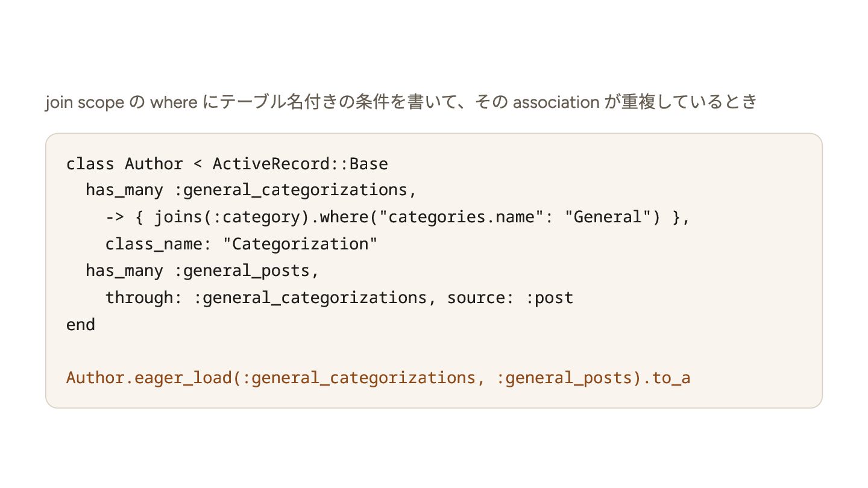Click the through: option keyword
Screen dimensions: 868x488
144,298
